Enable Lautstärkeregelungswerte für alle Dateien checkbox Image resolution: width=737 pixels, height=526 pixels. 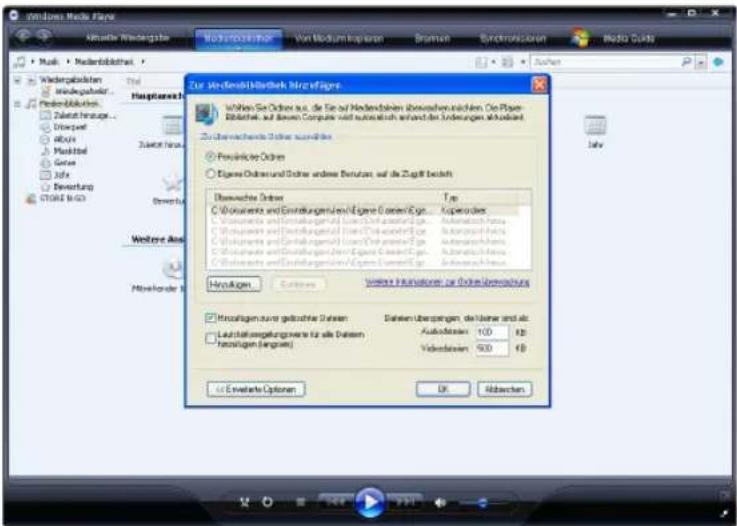[x=211, y=339]
